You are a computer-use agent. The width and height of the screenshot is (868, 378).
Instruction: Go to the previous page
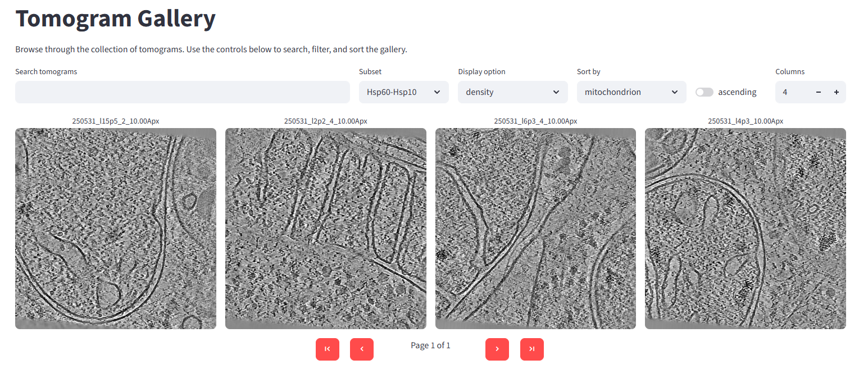point(362,349)
